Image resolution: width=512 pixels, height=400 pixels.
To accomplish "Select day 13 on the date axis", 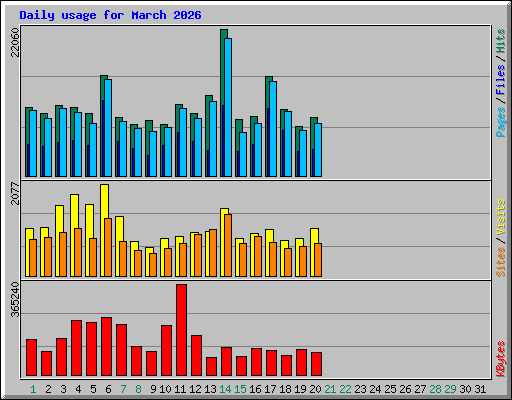I will 210,389.
